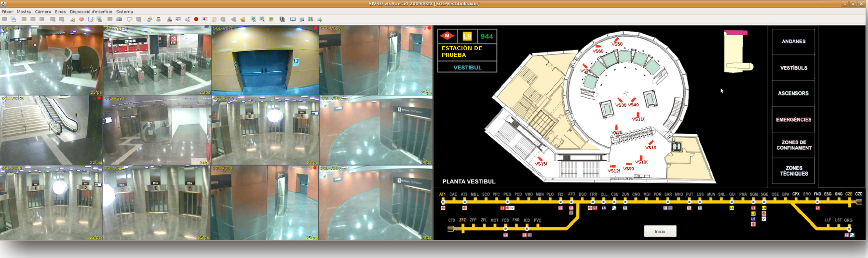The width and height of the screenshot is (868, 258).
Task: Open the Disposició d'interfície menu
Action: click(x=91, y=12)
